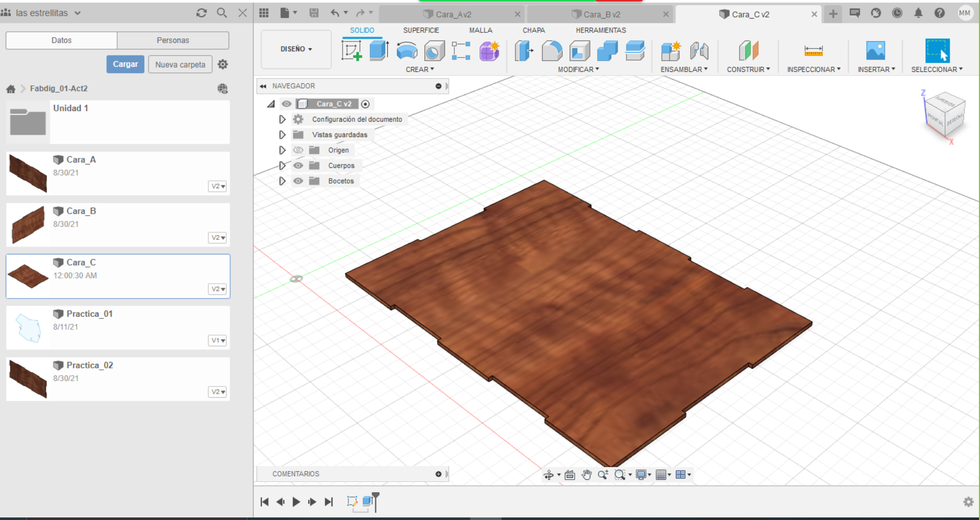Select the Create Sketch tool icon
The height and width of the screenshot is (520, 980).
click(x=352, y=51)
